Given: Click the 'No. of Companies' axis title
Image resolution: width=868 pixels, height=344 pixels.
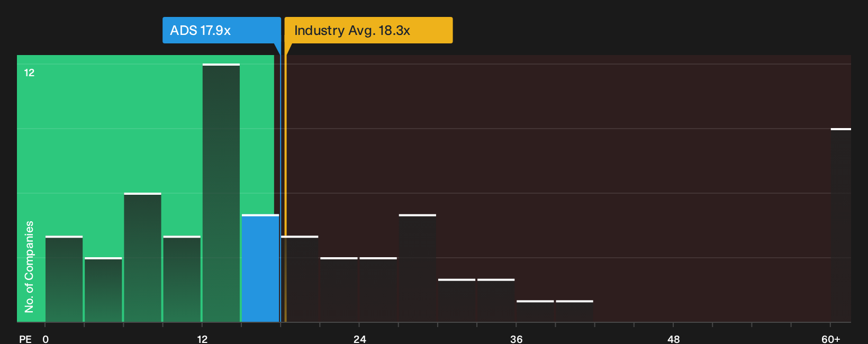Looking at the screenshot, I should click(x=29, y=266).
